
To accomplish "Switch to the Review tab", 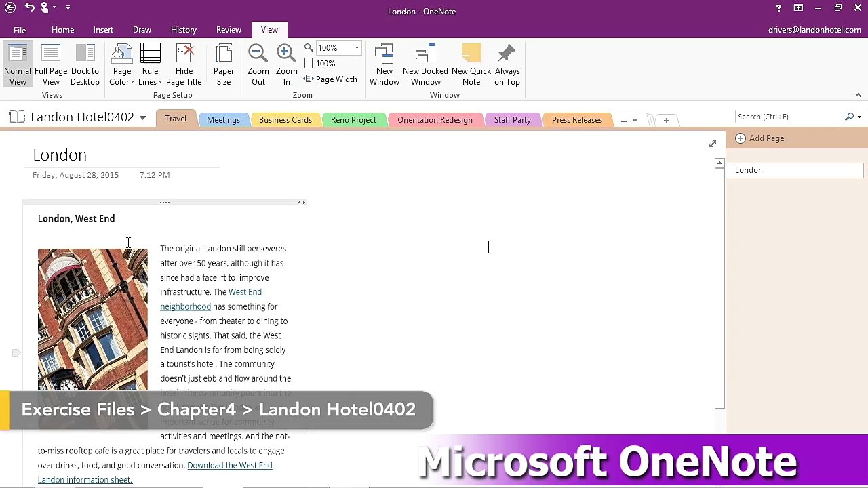I will pyautogui.click(x=229, y=30).
